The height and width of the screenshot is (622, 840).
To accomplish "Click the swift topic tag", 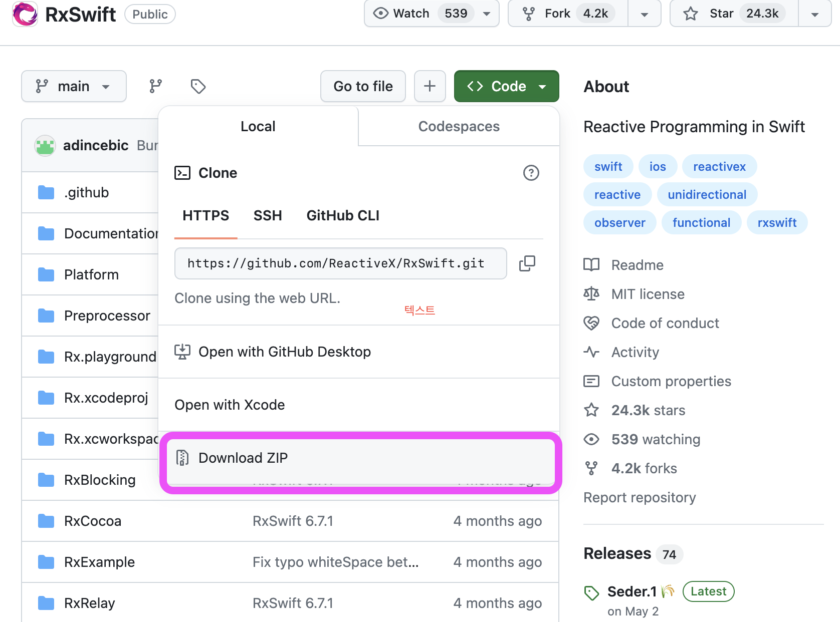I will [x=608, y=166].
